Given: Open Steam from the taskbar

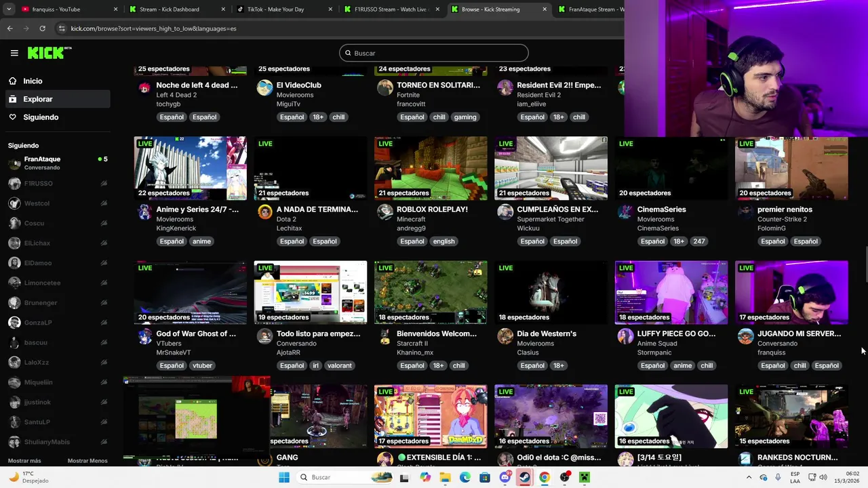Looking at the screenshot, I should (x=525, y=477).
